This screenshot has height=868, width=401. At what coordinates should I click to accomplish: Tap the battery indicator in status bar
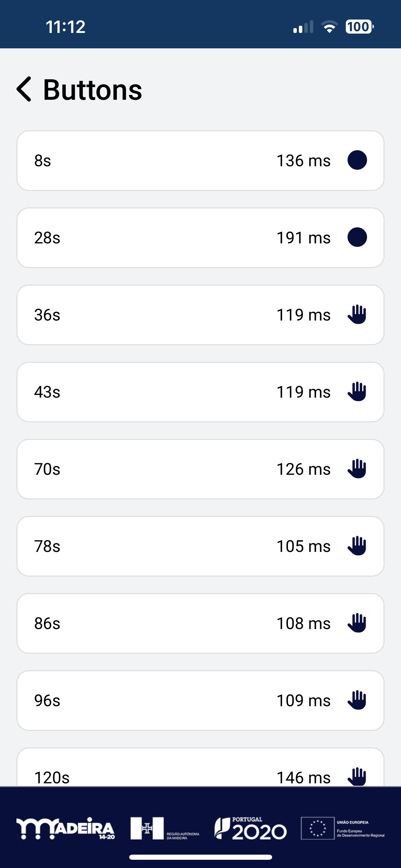click(360, 27)
